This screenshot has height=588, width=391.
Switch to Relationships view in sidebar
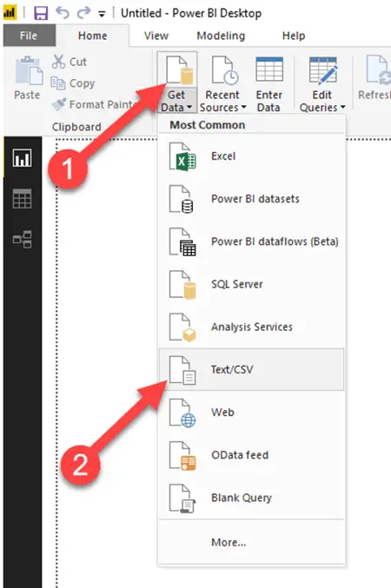pos(23,239)
